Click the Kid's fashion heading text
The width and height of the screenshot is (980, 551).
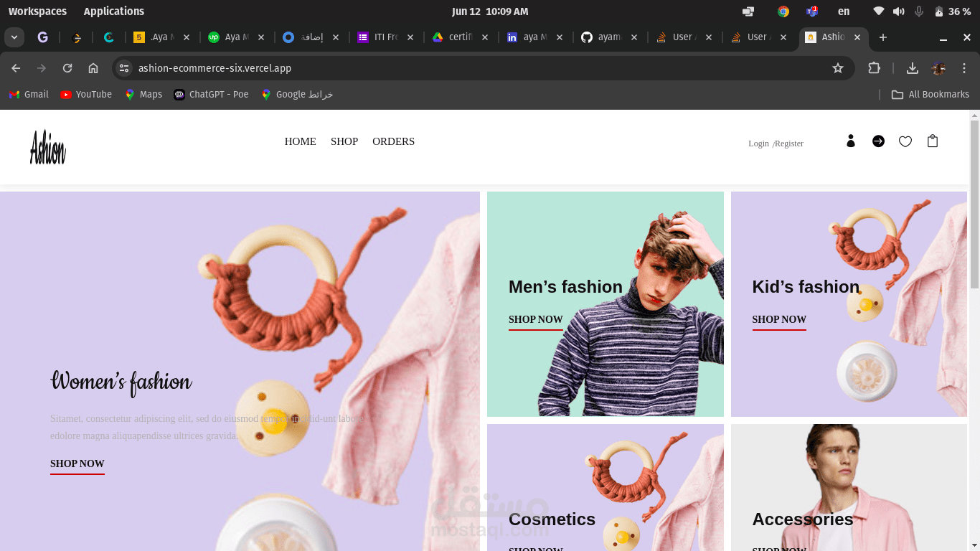point(806,287)
